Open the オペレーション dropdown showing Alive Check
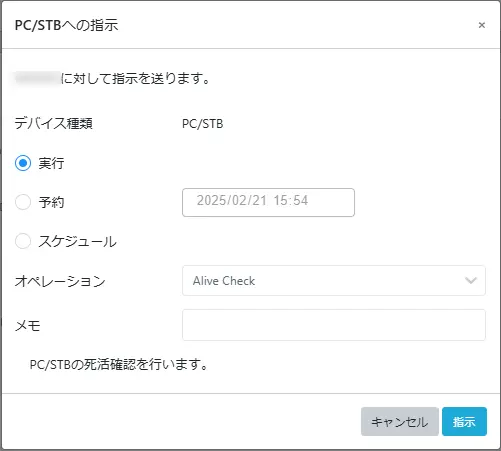Viewport: 501px width, 451px height. [334, 281]
